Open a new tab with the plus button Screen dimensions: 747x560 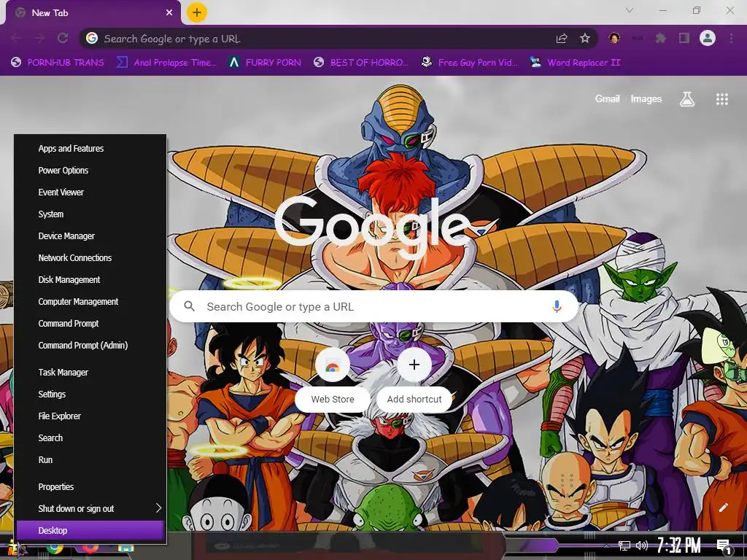[197, 12]
